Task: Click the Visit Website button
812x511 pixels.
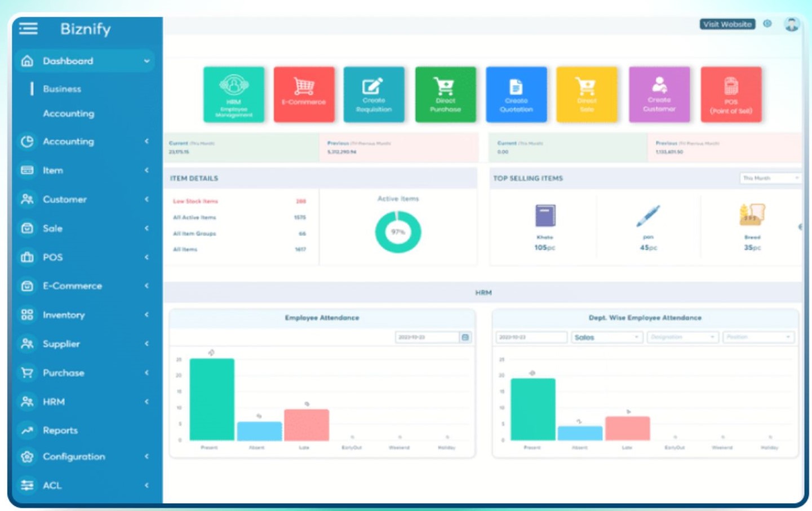Action: (x=727, y=24)
